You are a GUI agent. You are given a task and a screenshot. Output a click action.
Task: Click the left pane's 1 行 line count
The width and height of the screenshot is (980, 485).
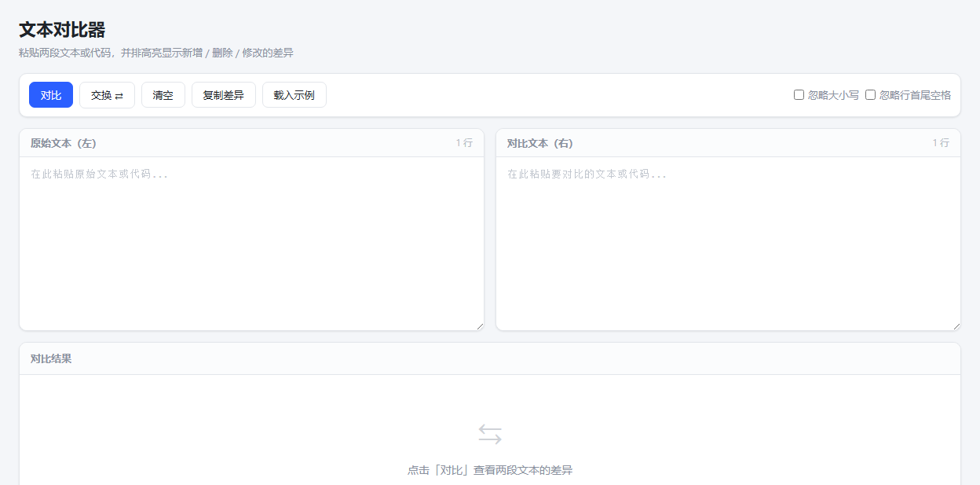464,143
